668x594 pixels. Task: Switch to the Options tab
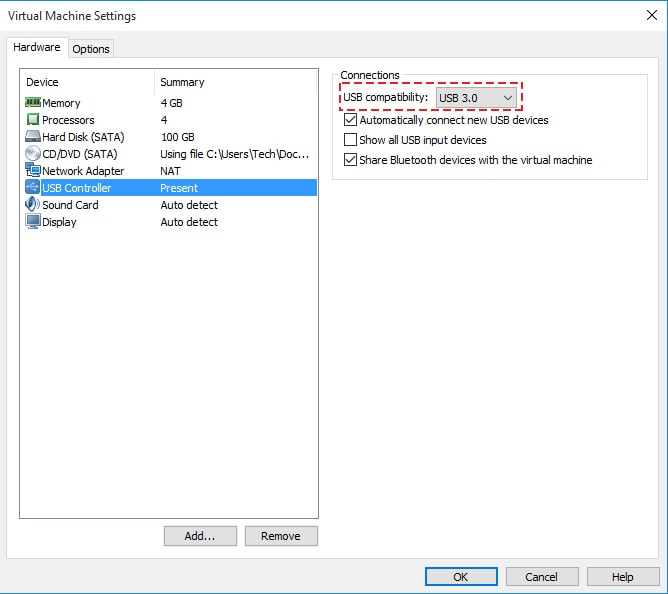pos(91,49)
